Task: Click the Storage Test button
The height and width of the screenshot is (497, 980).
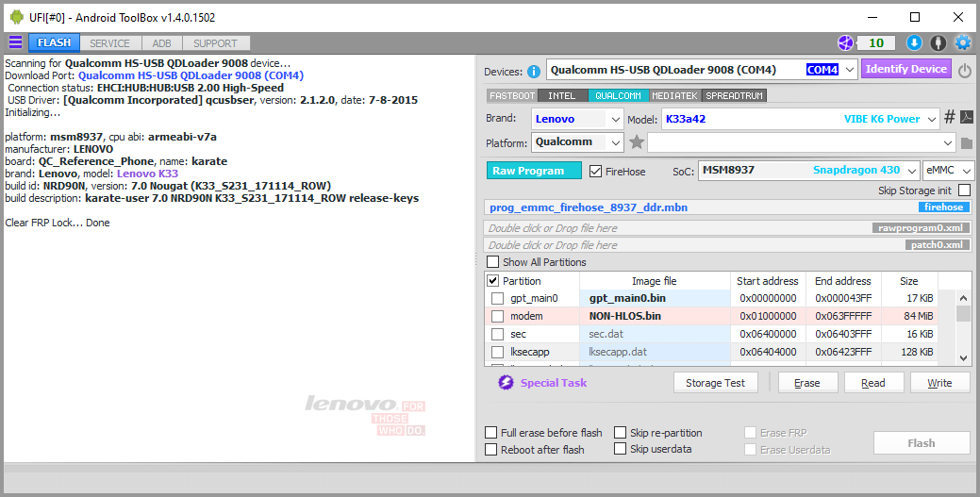Action: coord(715,383)
